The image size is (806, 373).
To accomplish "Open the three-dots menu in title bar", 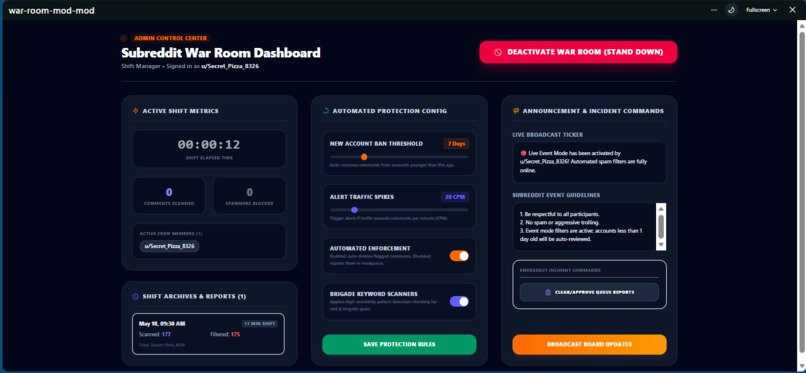I will click(714, 10).
